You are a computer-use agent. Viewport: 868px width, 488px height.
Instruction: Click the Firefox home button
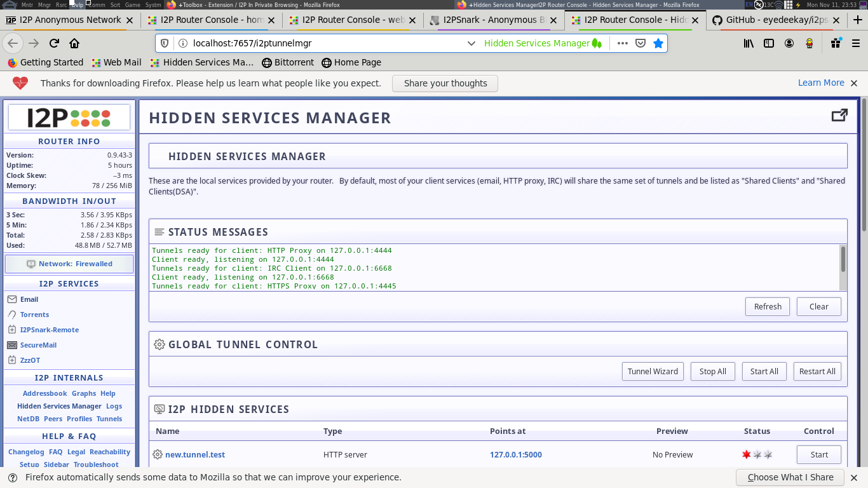[x=74, y=43]
